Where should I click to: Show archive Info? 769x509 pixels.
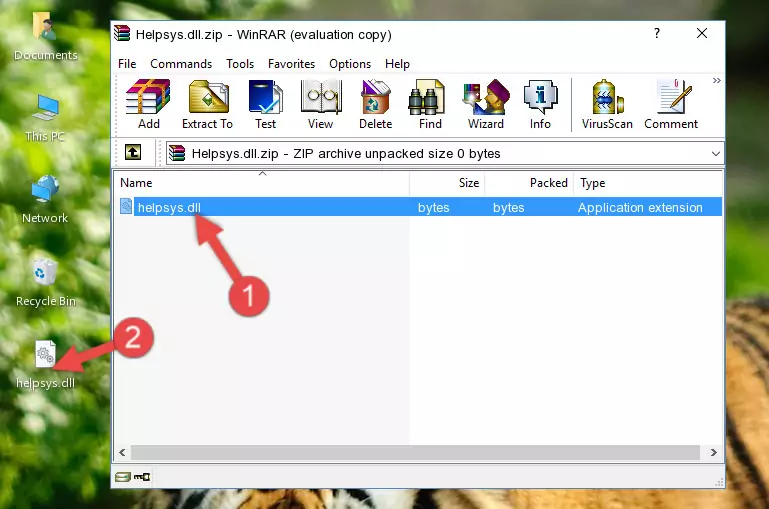coord(540,104)
